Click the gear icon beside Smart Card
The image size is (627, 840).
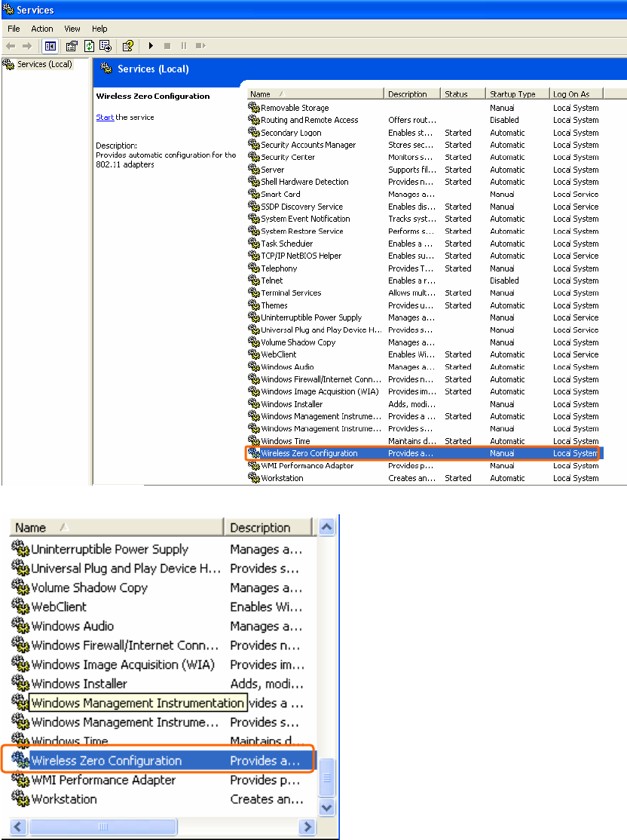254,193
